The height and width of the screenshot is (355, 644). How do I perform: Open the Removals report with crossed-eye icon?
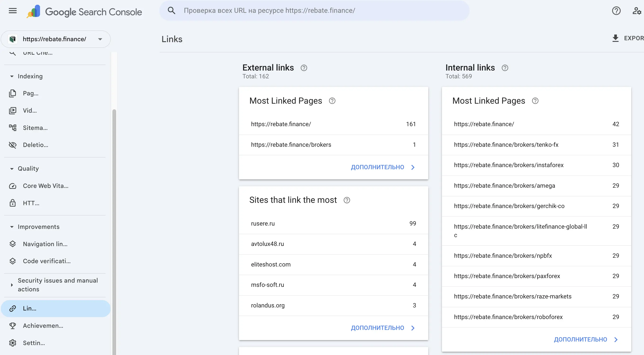click(x=35, y=145)
